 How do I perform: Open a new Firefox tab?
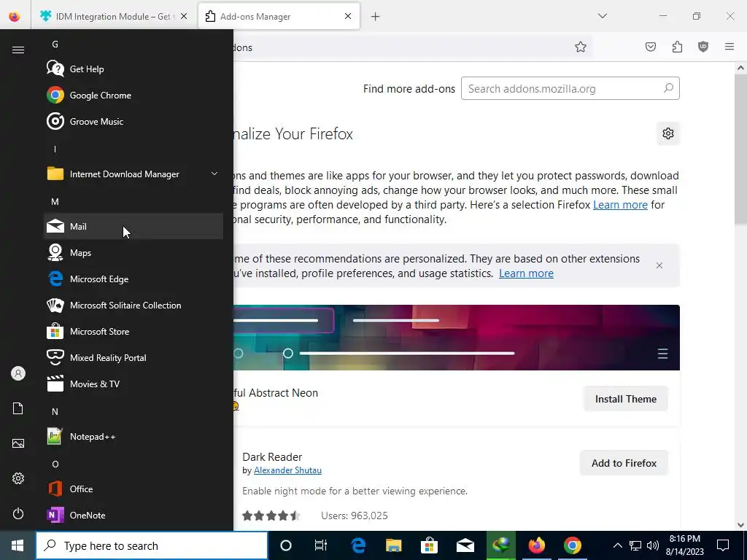point(376,17)
